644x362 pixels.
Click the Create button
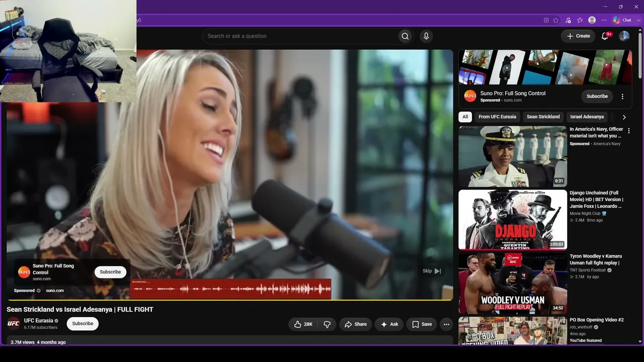click(x=578, y=36)
